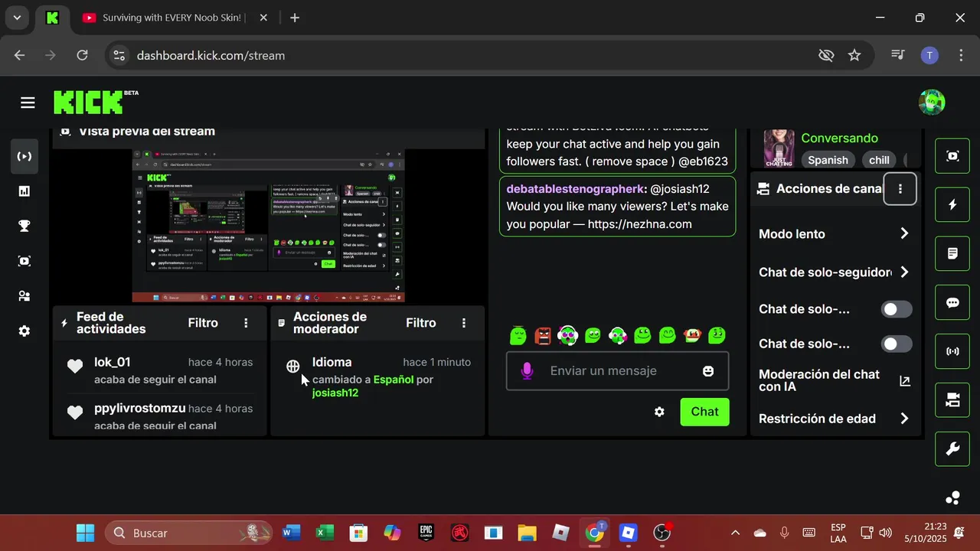980x551 pixels.
Task: Open File Explorer from the taskbar
Action: coord(527,533)
